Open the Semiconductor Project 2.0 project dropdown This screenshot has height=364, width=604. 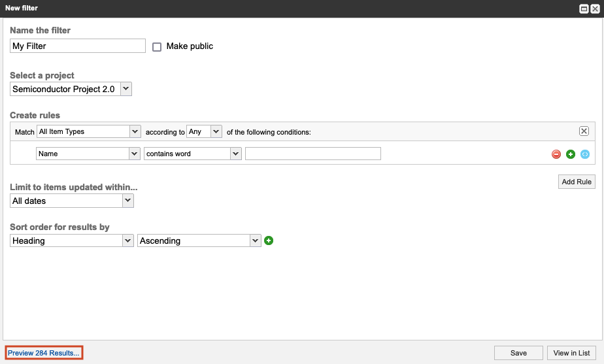point(71,89)
